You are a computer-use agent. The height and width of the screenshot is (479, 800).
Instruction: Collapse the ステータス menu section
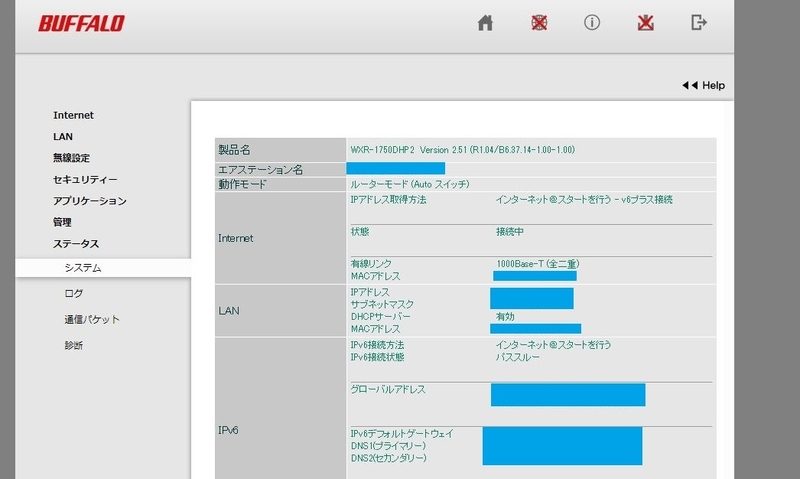(76, 244)
